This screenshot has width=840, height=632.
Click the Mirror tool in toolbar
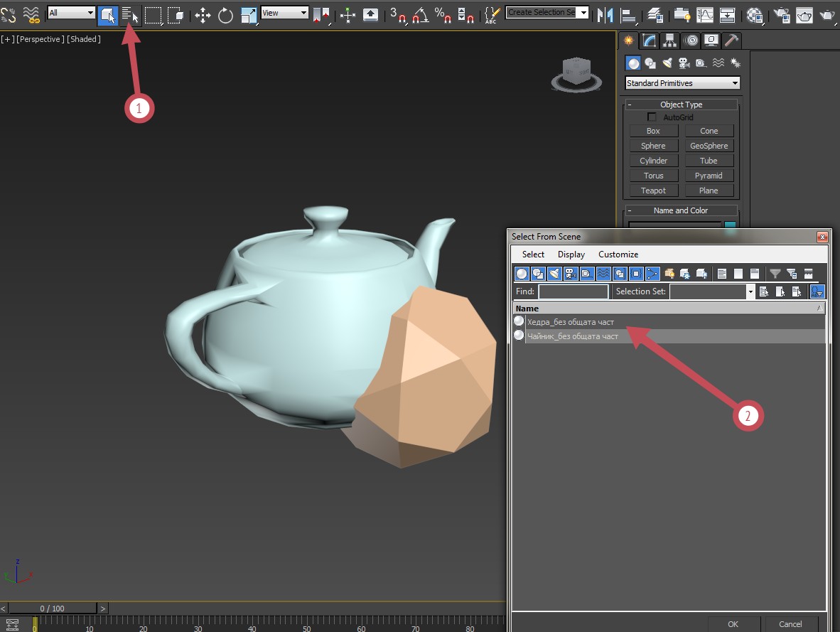[x=605, y=15]
